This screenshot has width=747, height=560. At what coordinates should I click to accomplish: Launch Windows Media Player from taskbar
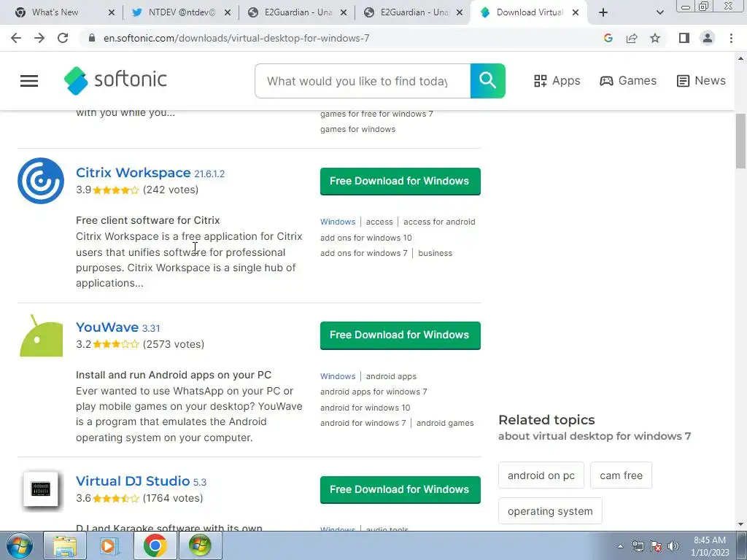tap(109, 545)
